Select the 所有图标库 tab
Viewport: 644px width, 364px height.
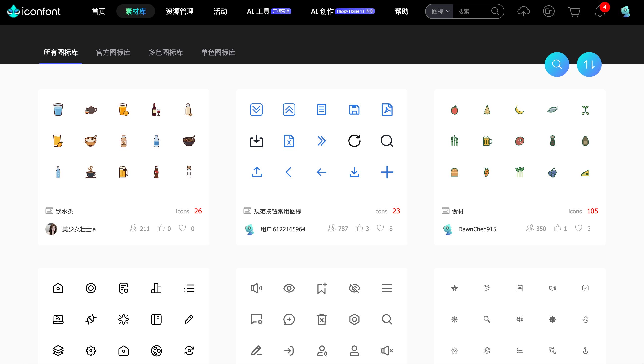(60, 52)
